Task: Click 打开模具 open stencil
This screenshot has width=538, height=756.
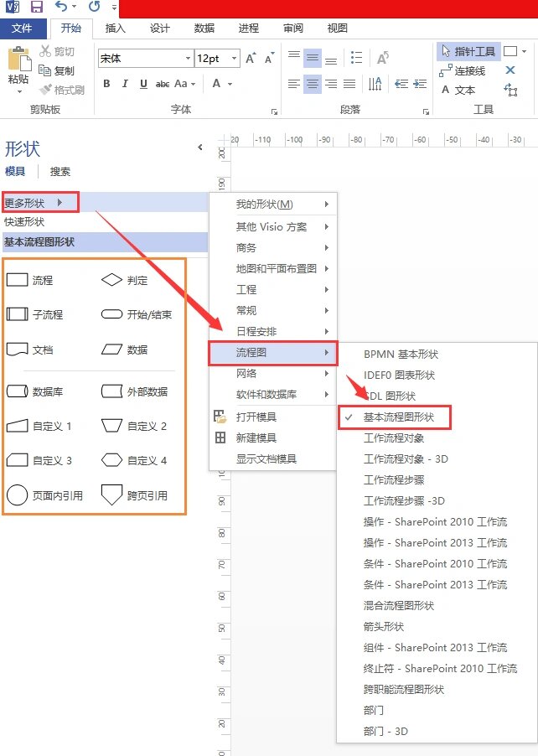Action: point(273,417)
